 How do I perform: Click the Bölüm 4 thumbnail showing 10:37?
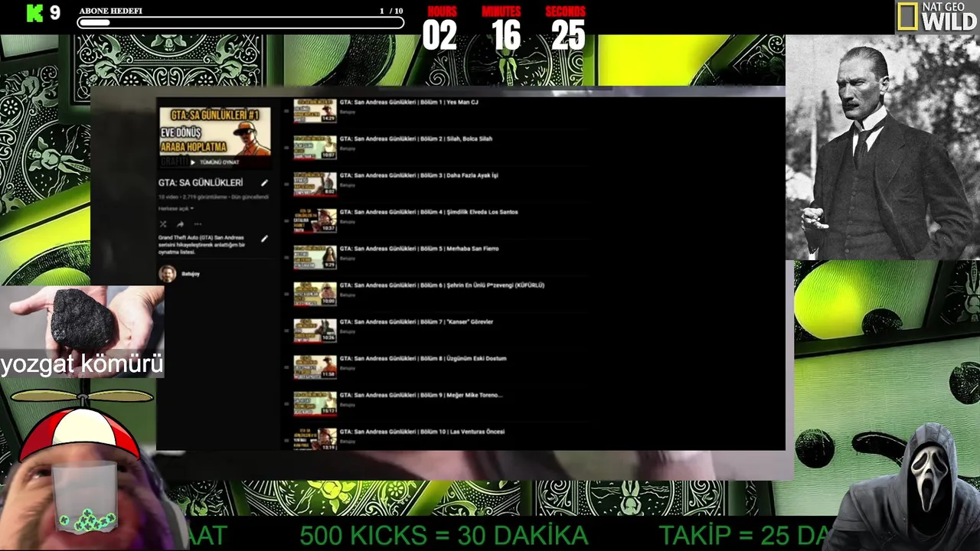pyautogui.click(x=315, y=220)
